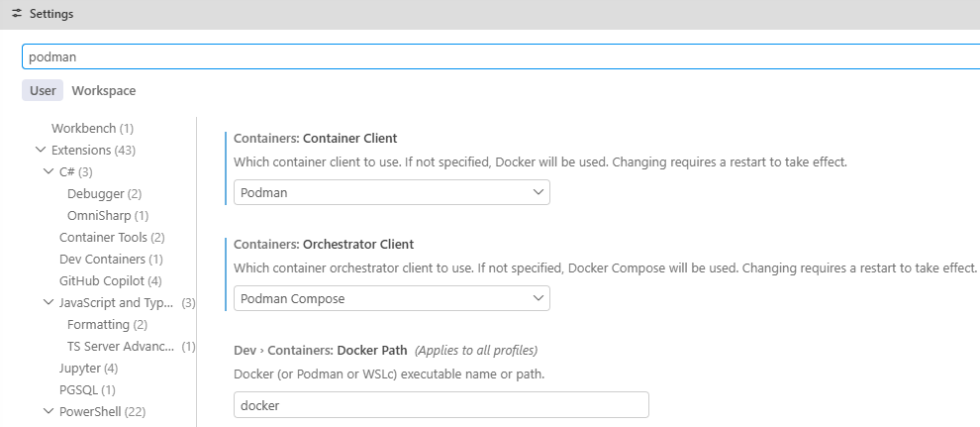Screen dimensions: 980x427
Task: Open Container Tools (2) settings
Action: (112, 238)
